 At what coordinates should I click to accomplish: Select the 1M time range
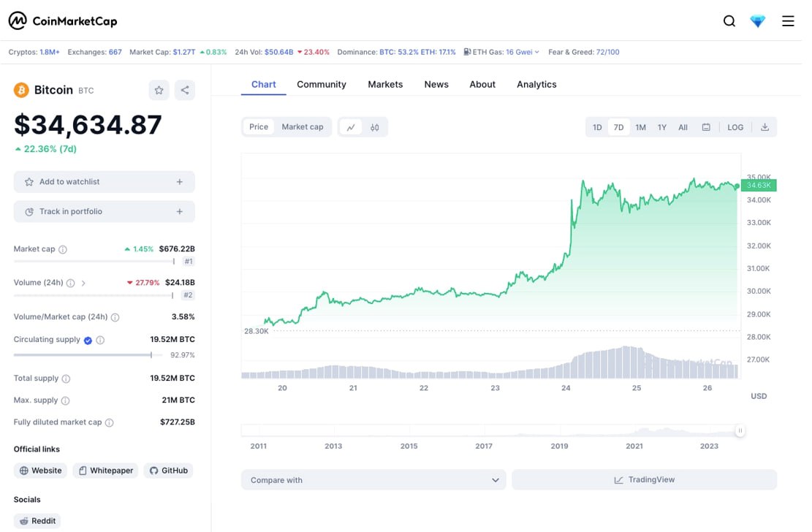point(640,127)
